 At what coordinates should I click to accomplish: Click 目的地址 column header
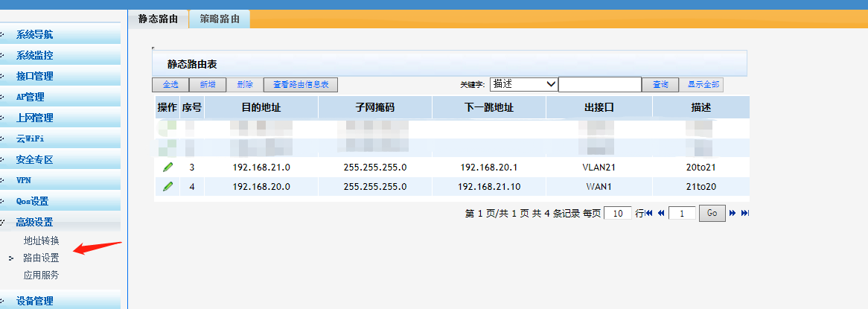(x=261, y=107)
